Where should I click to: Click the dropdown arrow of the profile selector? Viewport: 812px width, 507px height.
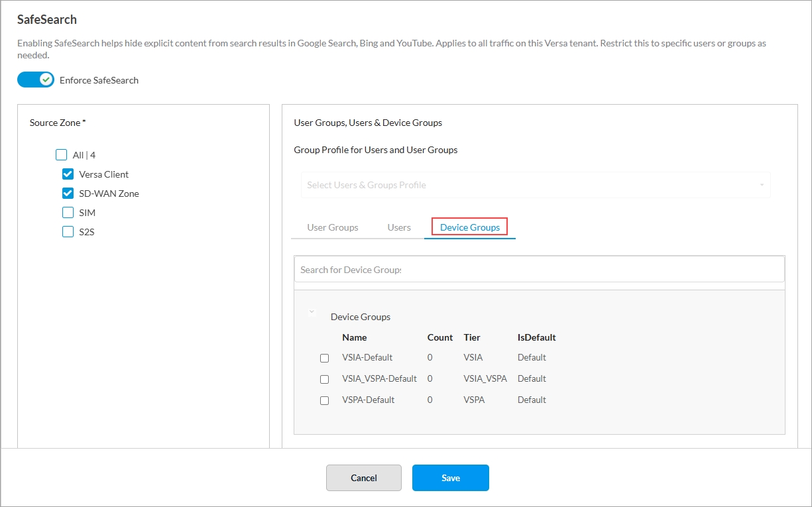coord(762,185)
